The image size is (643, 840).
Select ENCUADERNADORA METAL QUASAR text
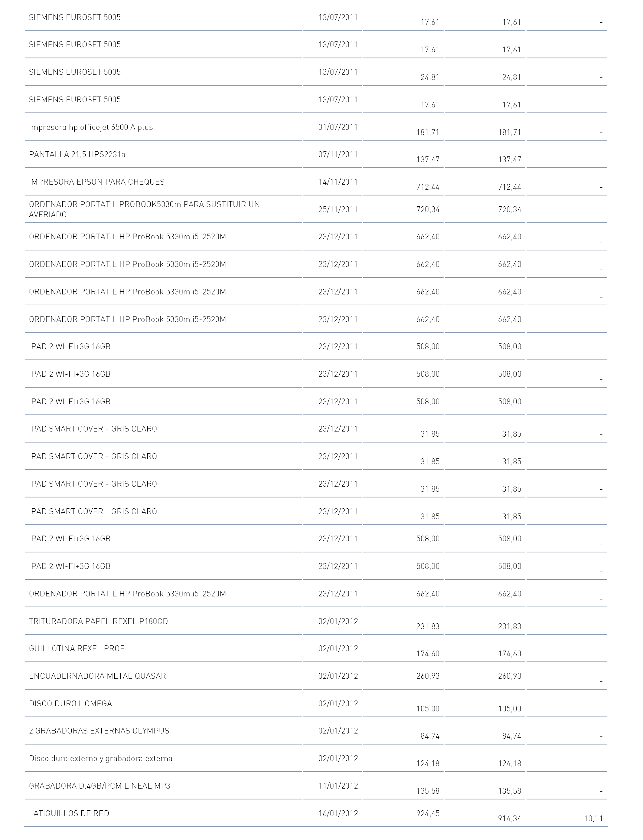[98, 676]
